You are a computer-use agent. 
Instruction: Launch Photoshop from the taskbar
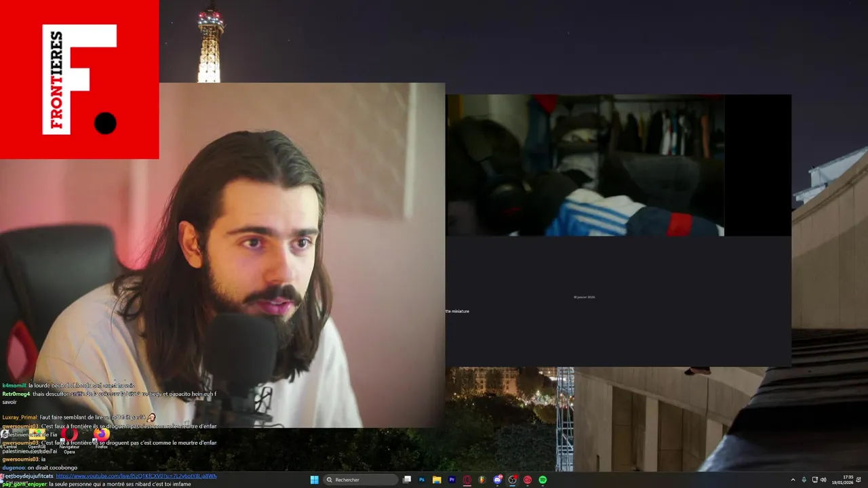pyautogui.click(x=422, y=480)
